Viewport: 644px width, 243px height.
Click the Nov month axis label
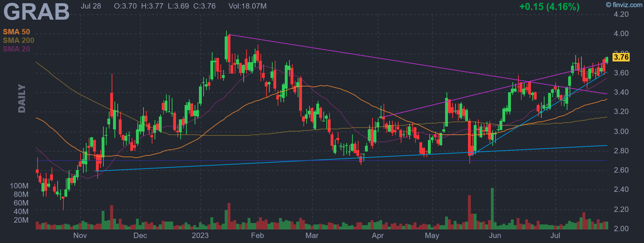click(80, 235)
